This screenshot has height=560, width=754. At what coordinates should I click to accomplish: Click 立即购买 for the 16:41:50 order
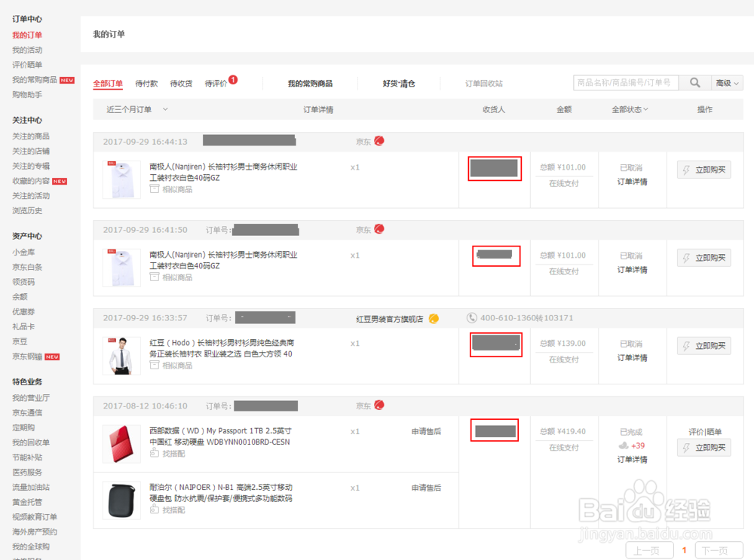click(x=704, y=258)
